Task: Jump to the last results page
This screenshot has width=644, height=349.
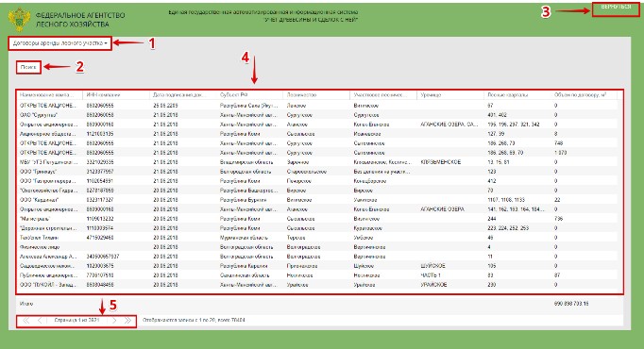Action: click(x=127, y=321)
